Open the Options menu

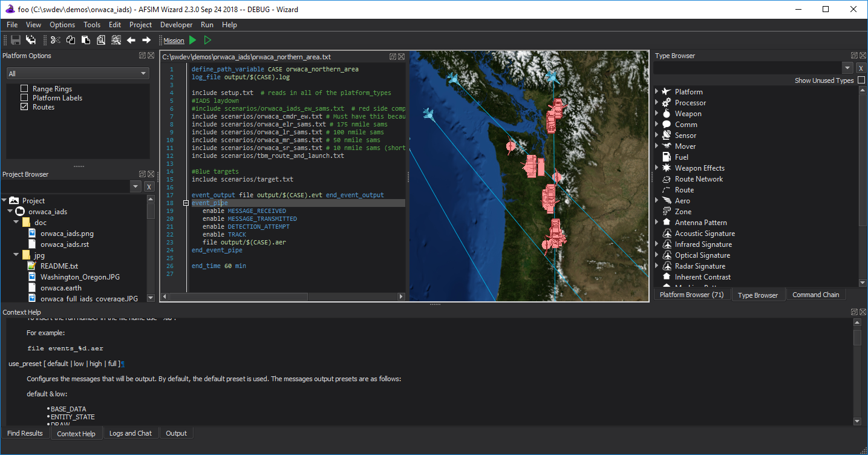click(62, 25)
